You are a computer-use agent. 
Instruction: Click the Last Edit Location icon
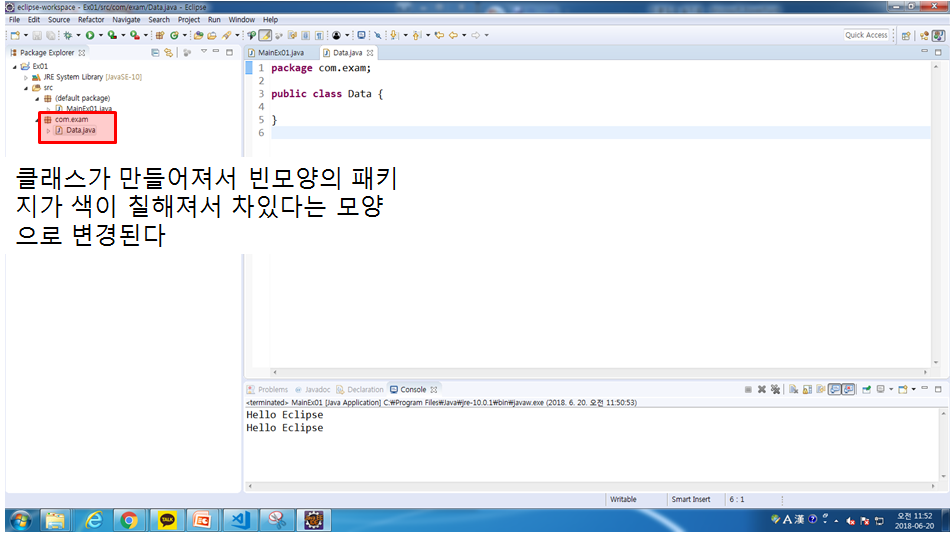pyautogui.click(x=439, y=35)
